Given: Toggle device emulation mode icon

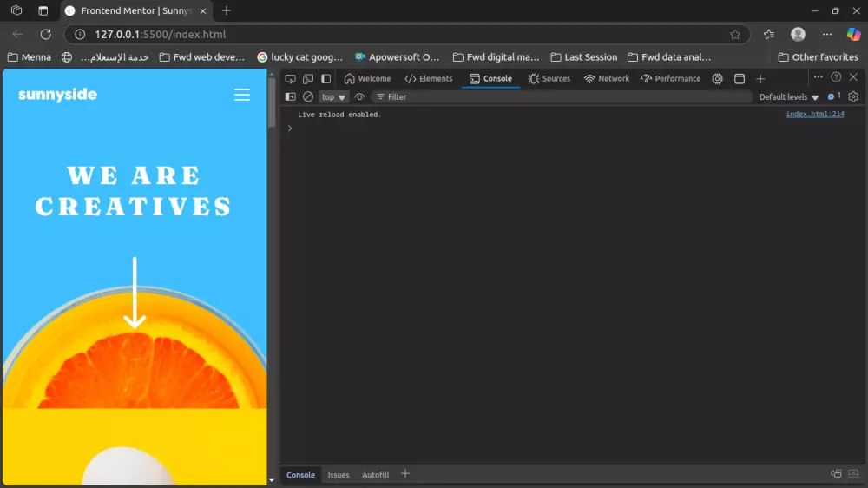Looking at the screenshot, I should [x=308, y=79].
